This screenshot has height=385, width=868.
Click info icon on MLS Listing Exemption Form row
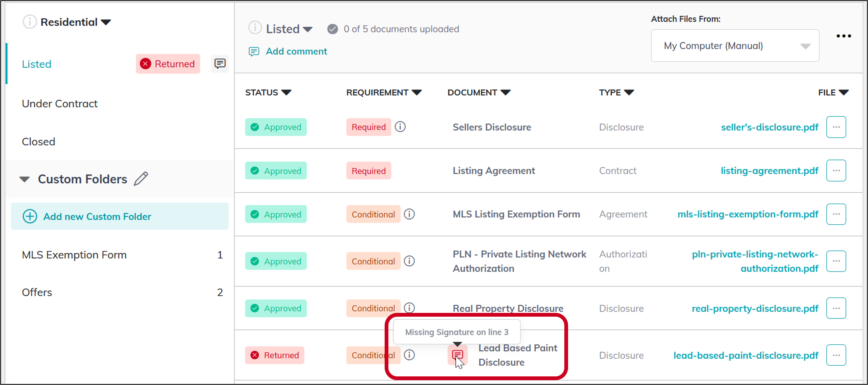click(x=409, y=214)
